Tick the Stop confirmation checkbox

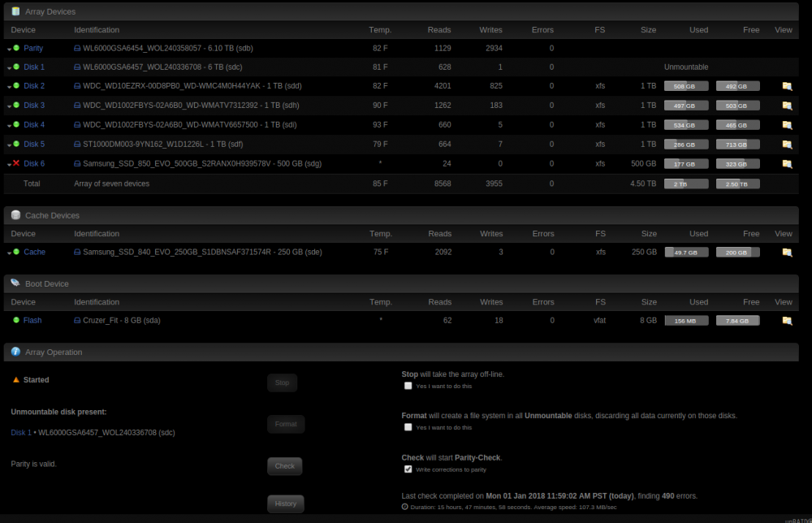point(408,386)
